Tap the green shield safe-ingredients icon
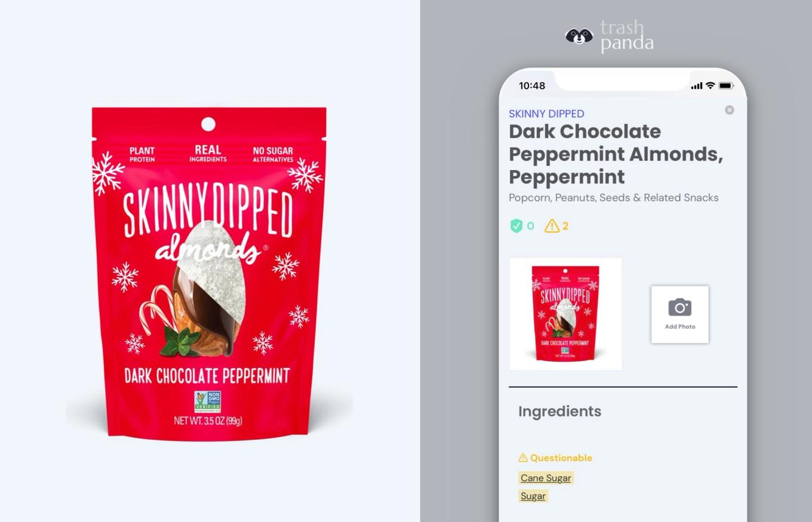The image size is (812, 522). coord(516,226)
